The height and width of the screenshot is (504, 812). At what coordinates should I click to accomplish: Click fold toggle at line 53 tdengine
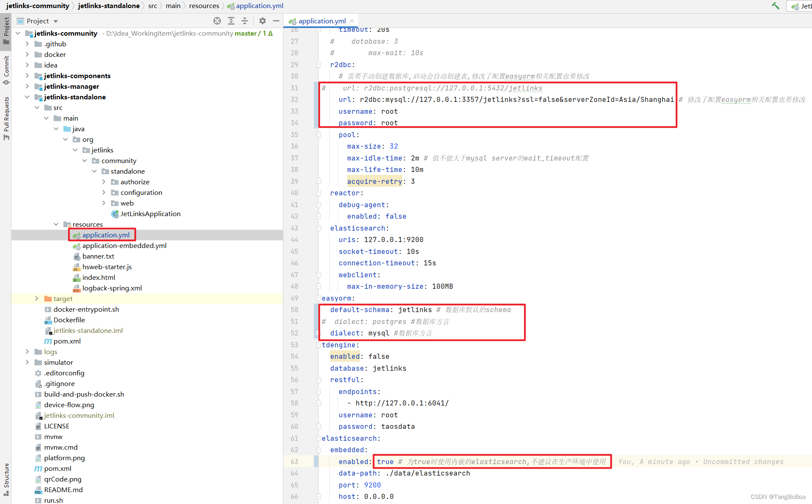click(318, 345)
